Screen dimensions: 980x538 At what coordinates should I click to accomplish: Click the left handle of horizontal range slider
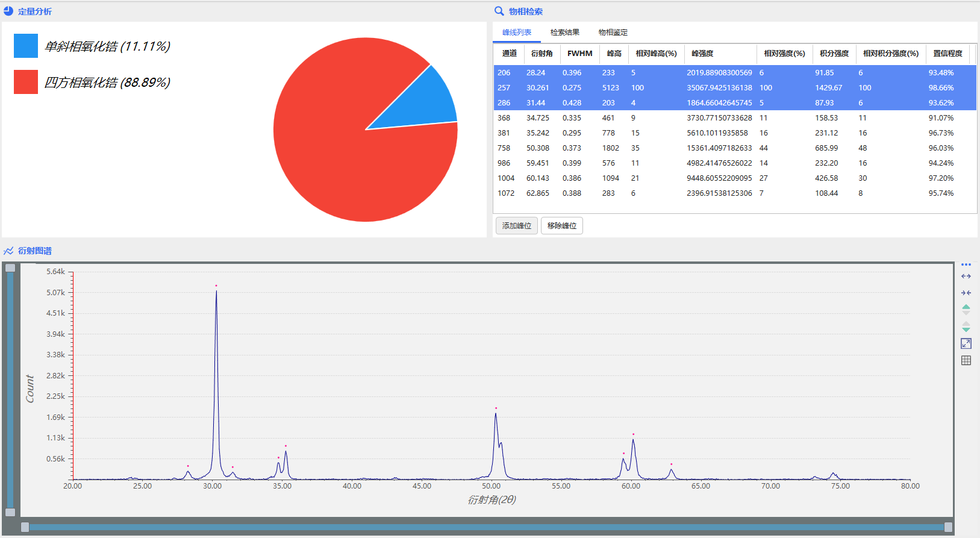(25, 527)
